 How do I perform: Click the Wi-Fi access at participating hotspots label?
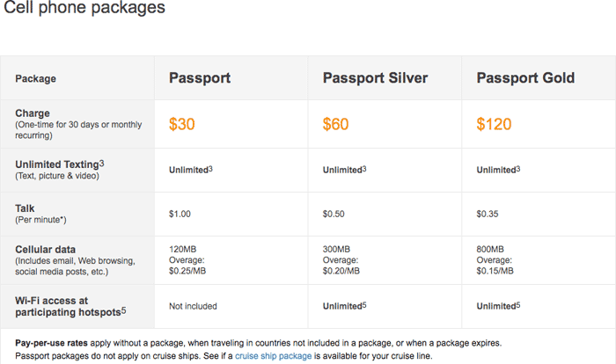click(70, 306)
